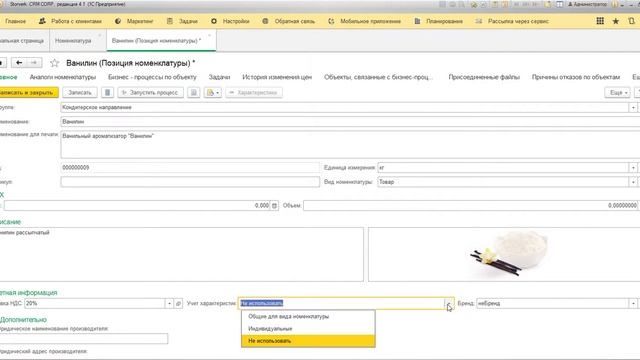Open the create-based-on dropdown icon button
This screenshot has height=360, width=640.
(x=213, y=93)
